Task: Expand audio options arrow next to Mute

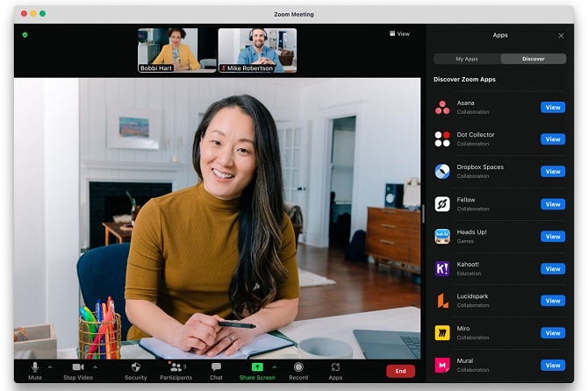Action: [50, 367]
